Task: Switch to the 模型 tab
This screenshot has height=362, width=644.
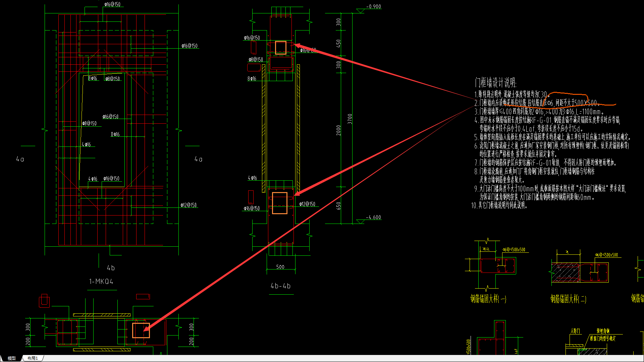Action: click(11, 358)
